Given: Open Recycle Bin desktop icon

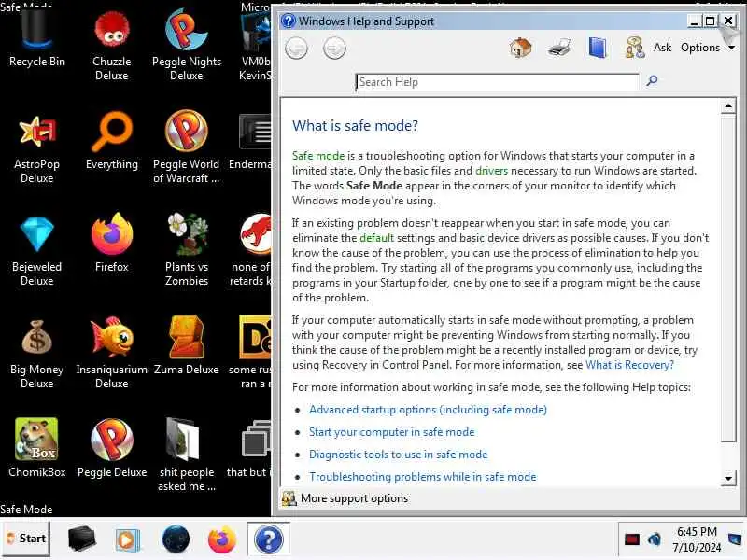Looking at the screenshot, I should pyautogui.click(x=36, y=40).
